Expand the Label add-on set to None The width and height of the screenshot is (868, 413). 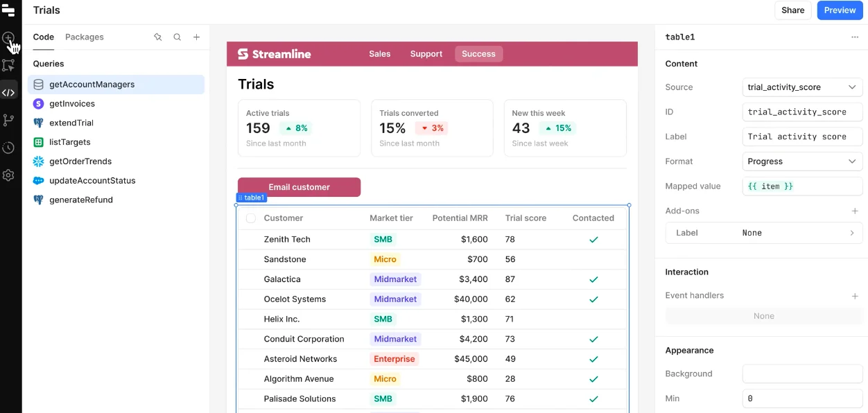(x=763, y=234)
